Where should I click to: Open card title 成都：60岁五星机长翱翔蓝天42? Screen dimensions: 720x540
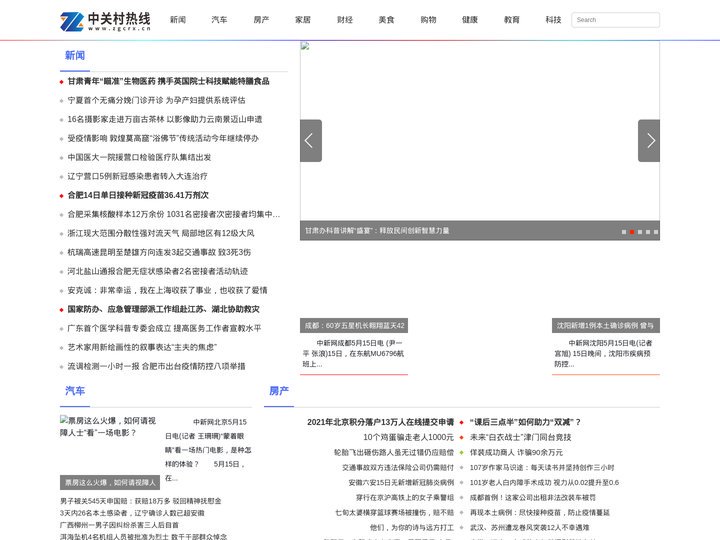tap(354, 326)
